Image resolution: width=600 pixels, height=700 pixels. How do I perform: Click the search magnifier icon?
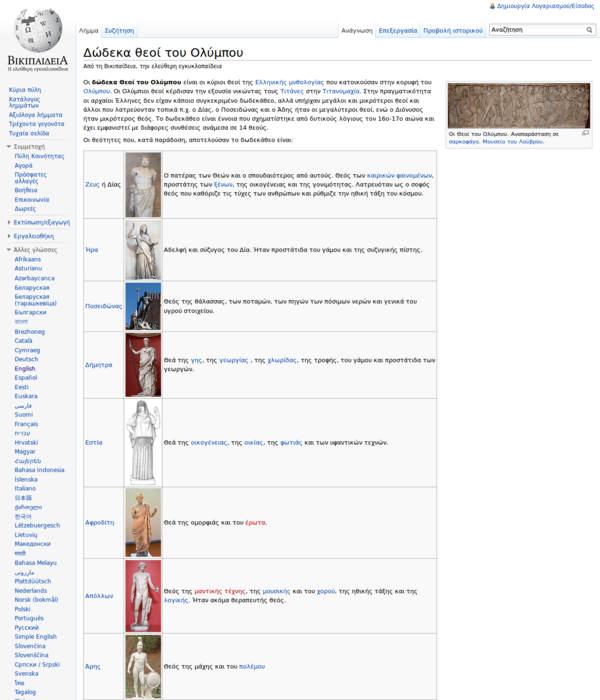589,30
